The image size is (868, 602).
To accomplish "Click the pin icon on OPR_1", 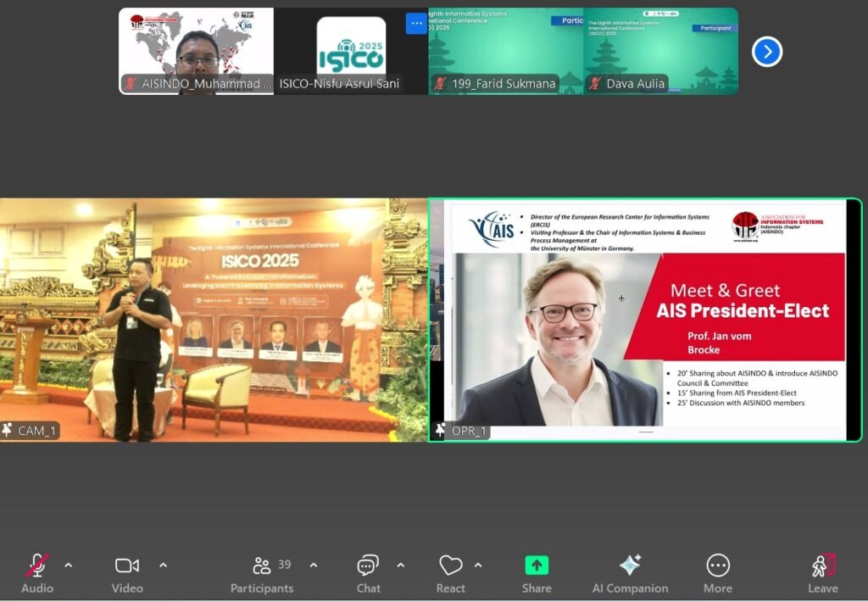I will (x=441, y=430).
